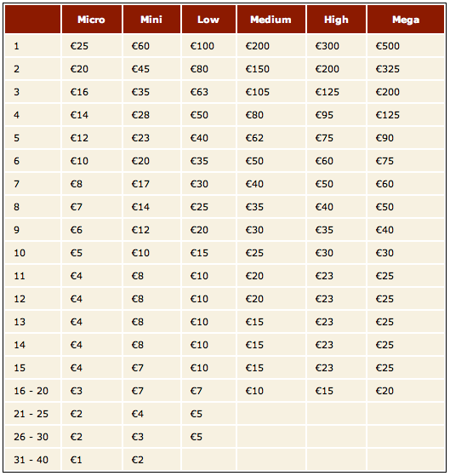Click the Low column header
450x476 pixels.
[208, 19]
